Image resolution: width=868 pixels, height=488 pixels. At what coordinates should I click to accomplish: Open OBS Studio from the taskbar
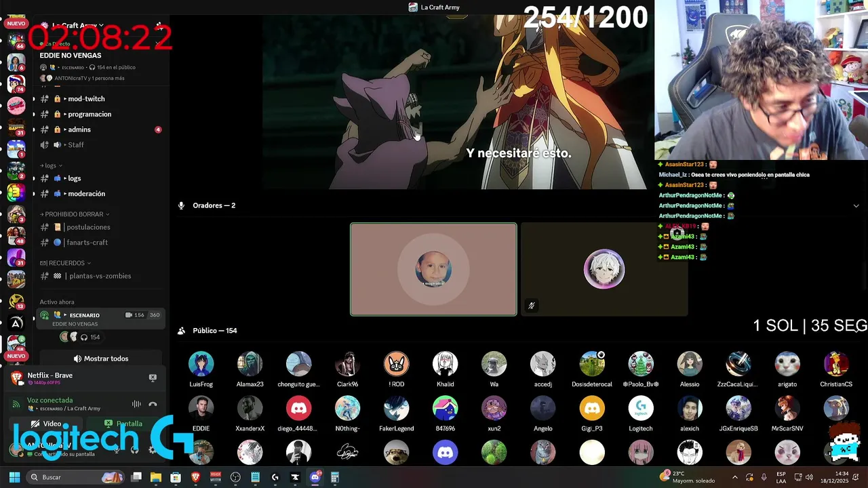tap(235, 477)
